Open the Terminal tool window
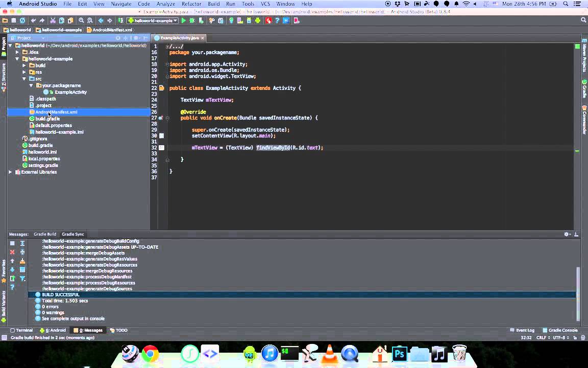Screen dimensions: 588x368 pos(22,330)
